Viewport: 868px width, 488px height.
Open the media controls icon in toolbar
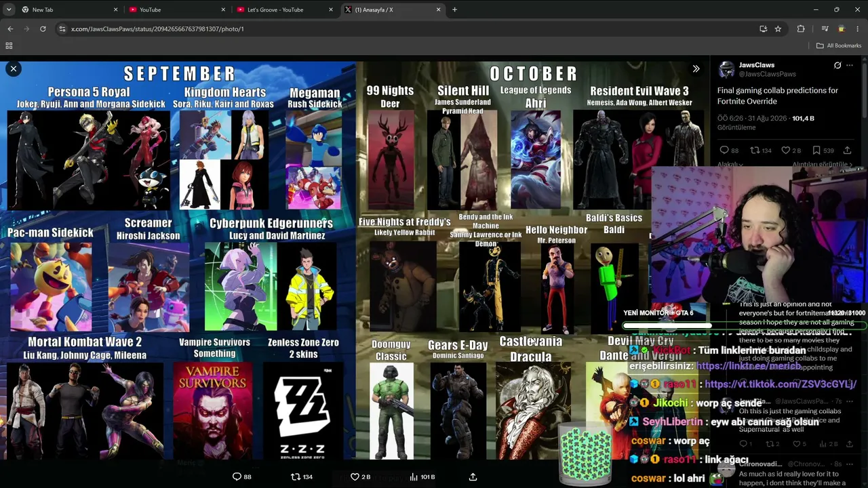point(825,28)
